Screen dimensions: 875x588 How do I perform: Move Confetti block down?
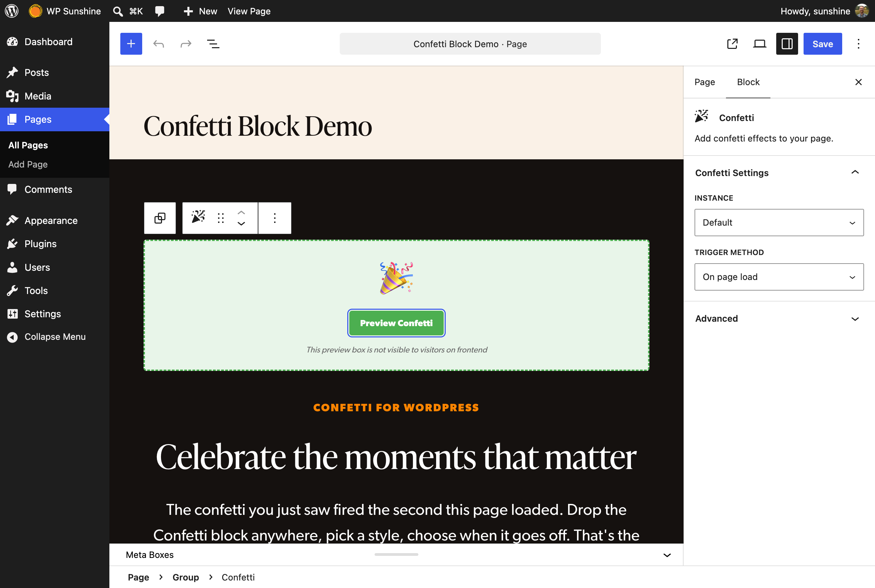coord(241,224)
